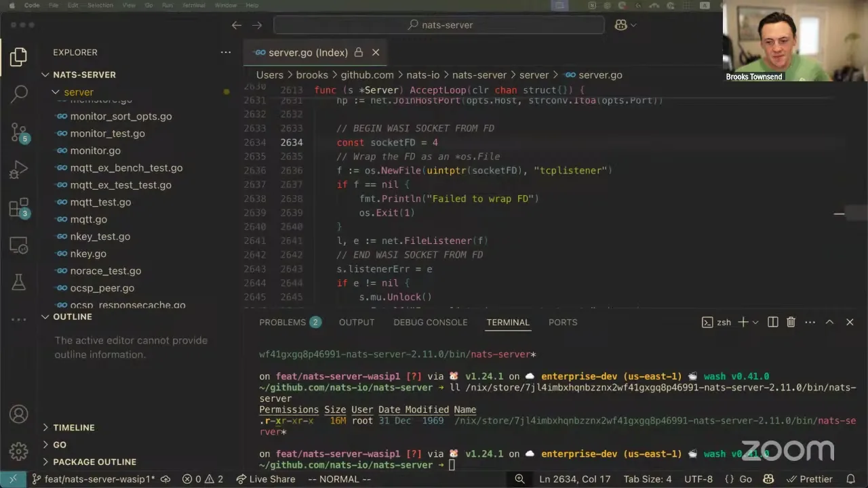868x488 pixels.
Task: Open Copilot dropdown chevron in title bar
Action: 633,25
